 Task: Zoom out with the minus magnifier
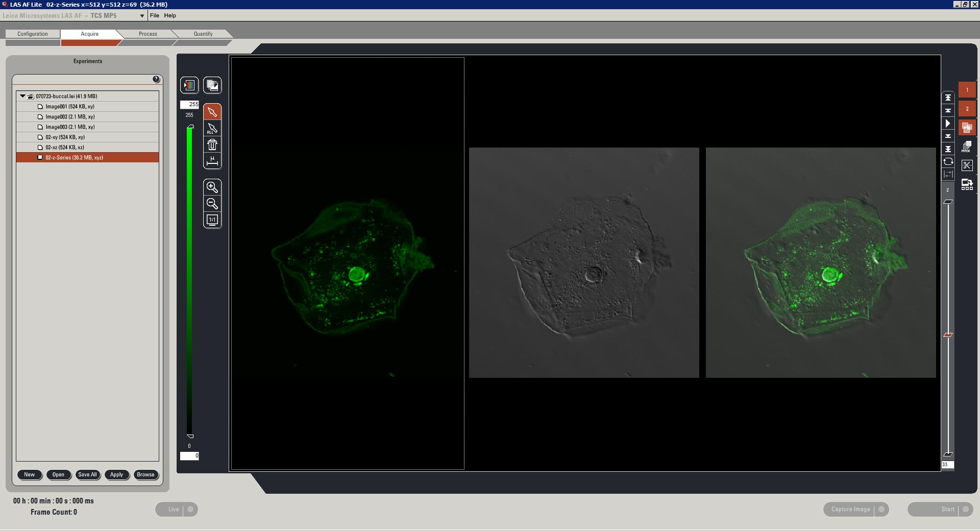(x=212, y=204)
